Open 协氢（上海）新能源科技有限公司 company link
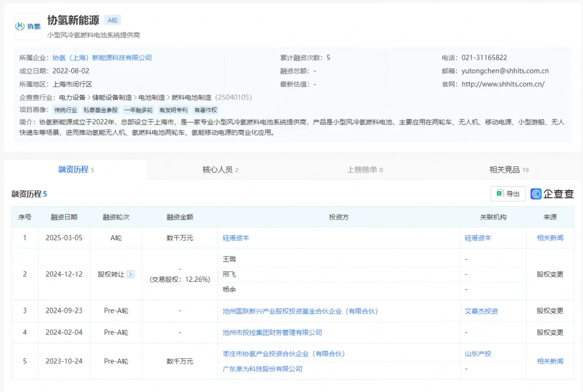Screen dimensions: 583x392 tap(102, 58)
